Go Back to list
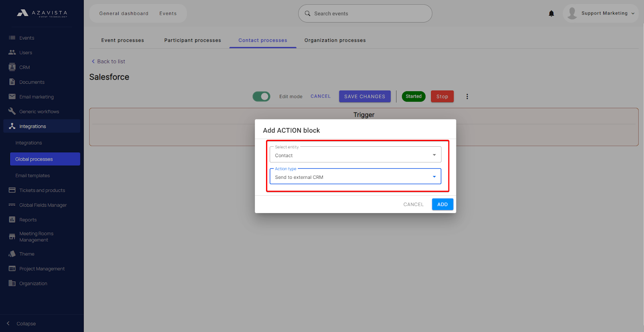The image size is (644, 332). point(108,61)
